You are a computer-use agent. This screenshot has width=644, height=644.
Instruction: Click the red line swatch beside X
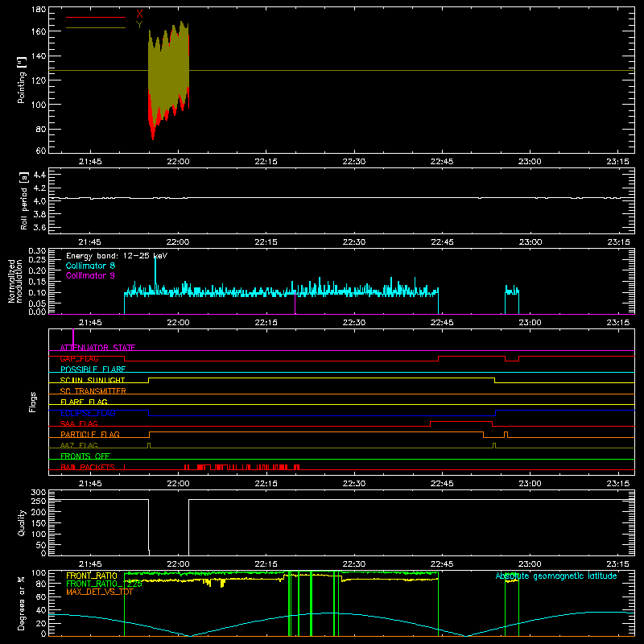[95, 17]
